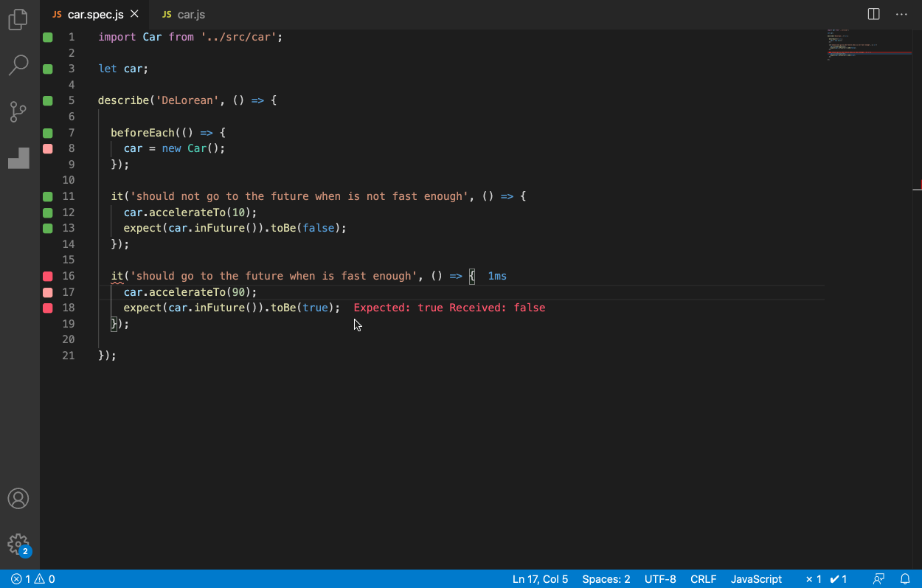Open the Search view in activity bar
The image size is (922, 588).
click(x=18, y=65)
